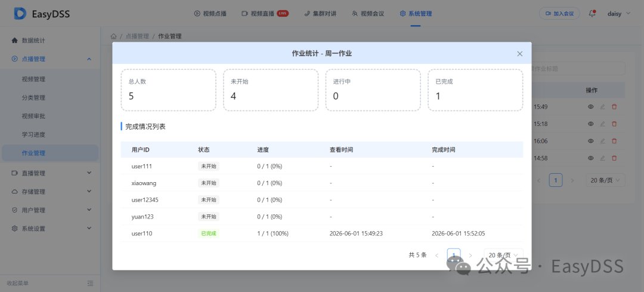Click next page arrow in dialog pagination
The height and width of the screenshot is (292, 644).
pyautogui.click(x=470, y=255)
